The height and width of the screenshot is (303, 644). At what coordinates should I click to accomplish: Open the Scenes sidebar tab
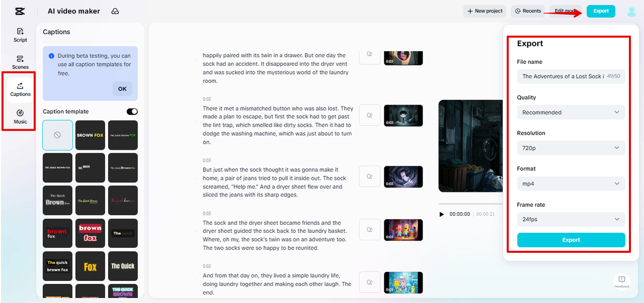pos(21,62)
